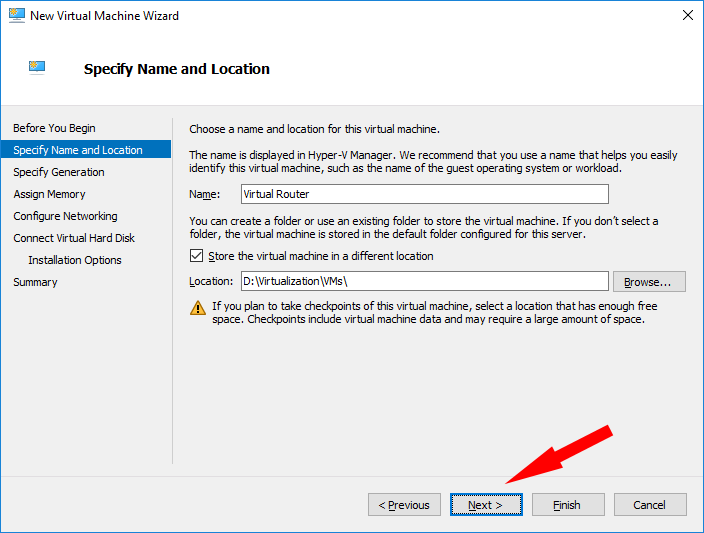Click the 'You can create a folder' description paragraph

tap(423, 227)
